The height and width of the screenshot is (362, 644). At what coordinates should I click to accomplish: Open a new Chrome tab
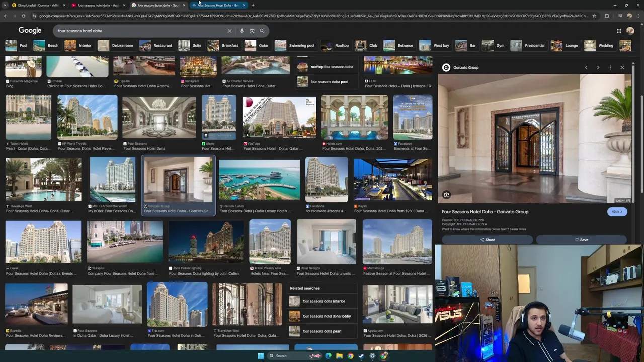coord(253,5)
